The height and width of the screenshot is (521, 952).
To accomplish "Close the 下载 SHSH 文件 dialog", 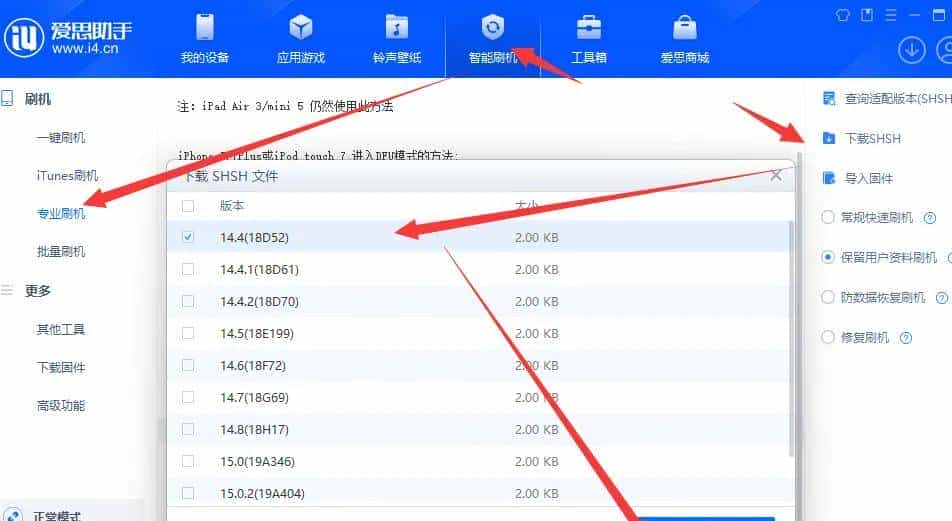I will tap(776, 175).
